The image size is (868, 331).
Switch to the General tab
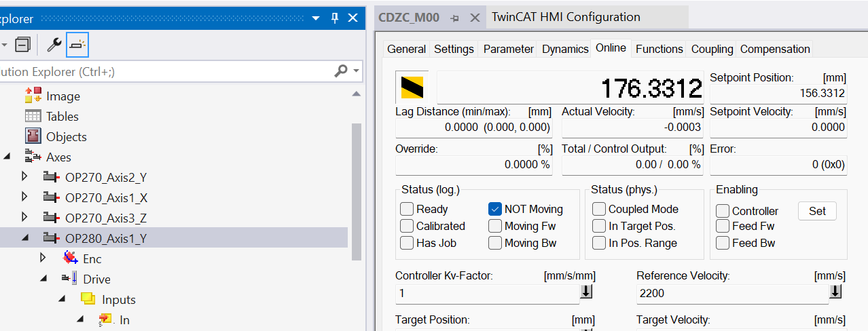point(406,49)
